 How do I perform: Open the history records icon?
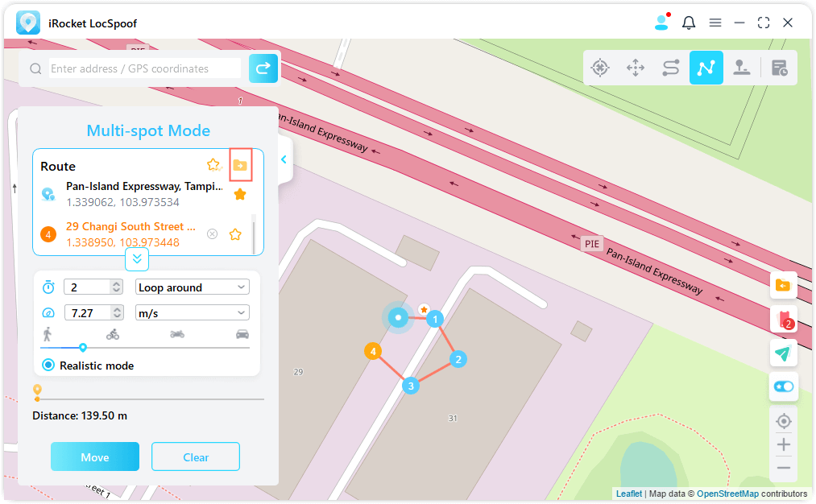(x=780, y=68)
